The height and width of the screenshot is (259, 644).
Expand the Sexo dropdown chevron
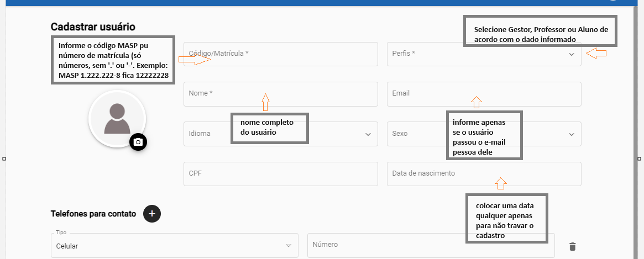(571, 134)
